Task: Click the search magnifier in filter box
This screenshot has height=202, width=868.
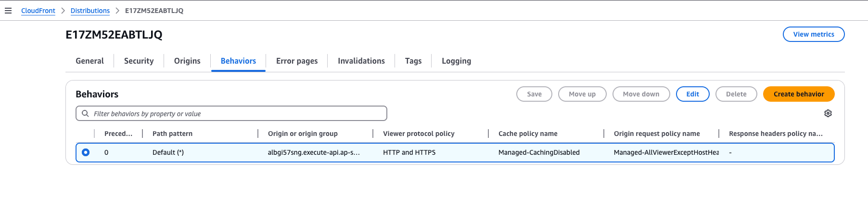Action: click(x=85, y=114)
